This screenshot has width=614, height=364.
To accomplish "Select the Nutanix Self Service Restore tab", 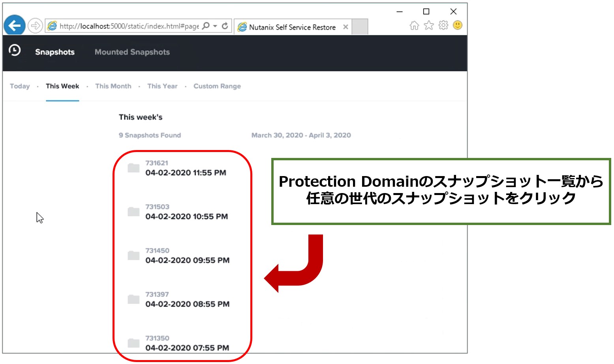I will click(x=292, y=27).
